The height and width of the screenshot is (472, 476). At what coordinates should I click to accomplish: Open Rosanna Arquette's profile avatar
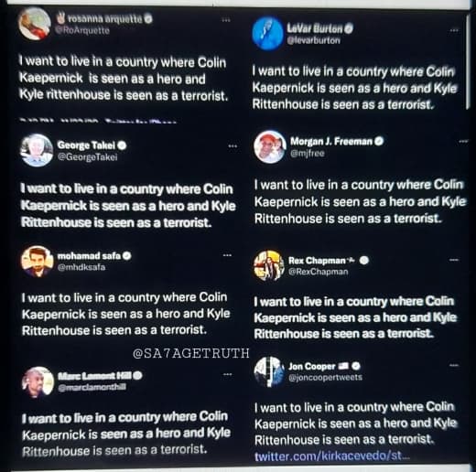[35, 25]
